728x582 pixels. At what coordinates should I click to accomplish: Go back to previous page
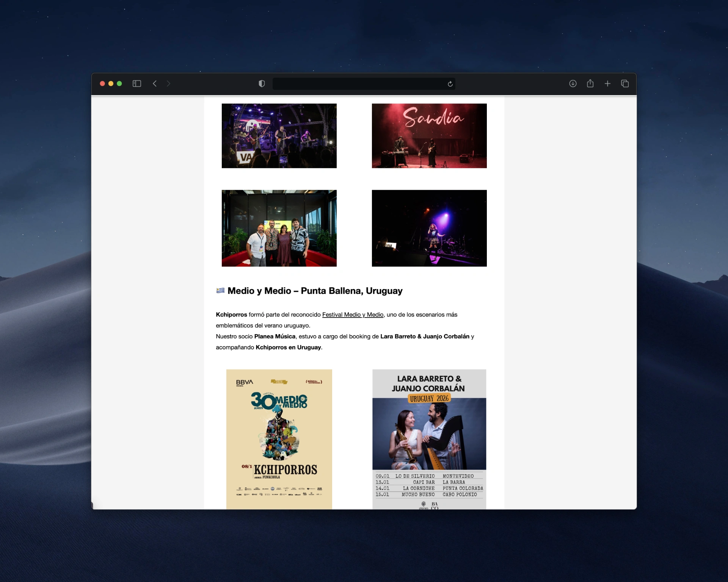click(155, 83)
